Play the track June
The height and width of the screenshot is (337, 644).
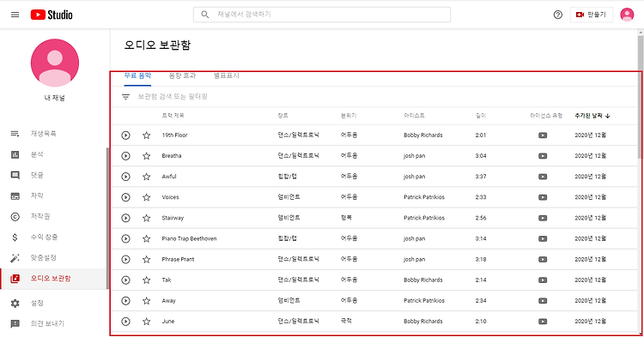(x=125, y=322)
